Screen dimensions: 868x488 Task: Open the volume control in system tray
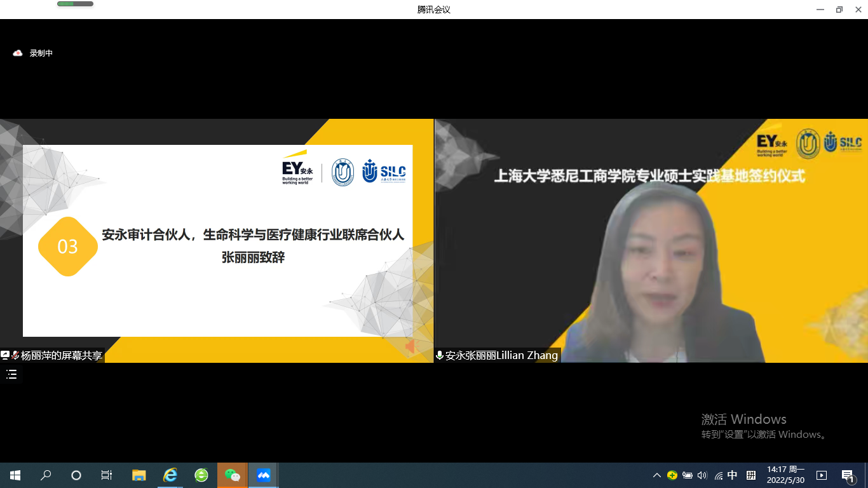702,475
